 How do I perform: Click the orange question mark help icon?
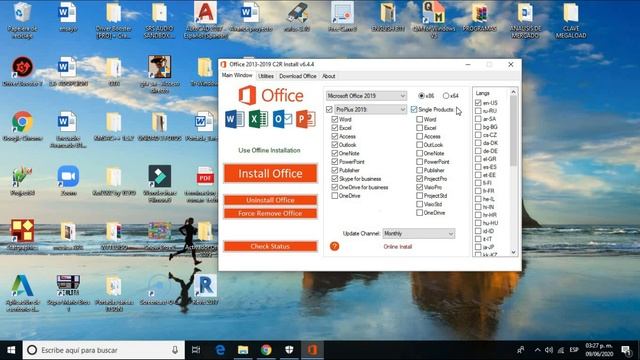[334, 246]
